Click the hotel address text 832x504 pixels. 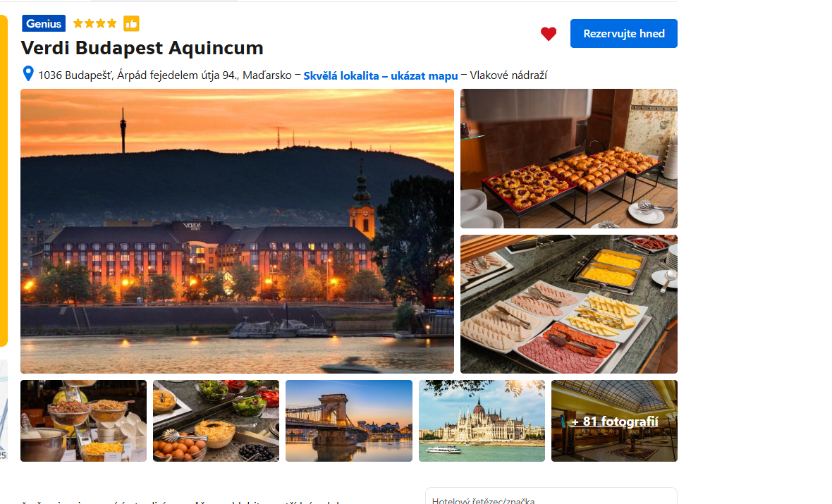click(x=165, y=75)
